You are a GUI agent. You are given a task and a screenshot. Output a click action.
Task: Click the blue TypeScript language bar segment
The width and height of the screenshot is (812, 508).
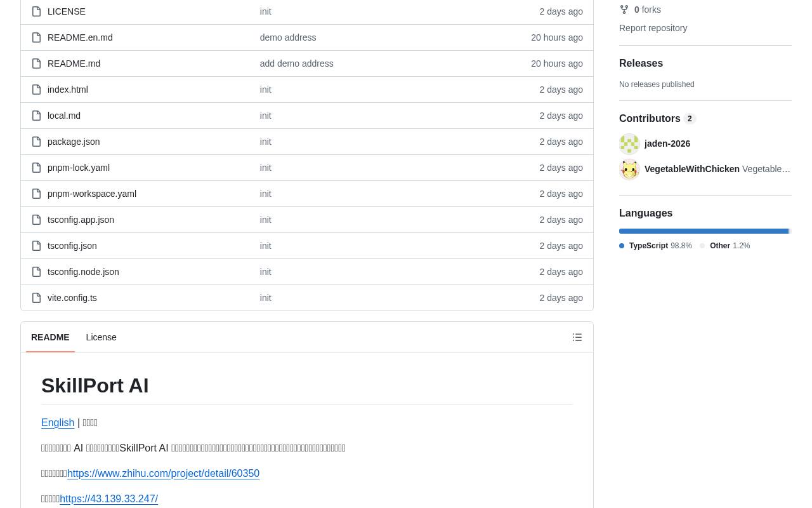(x=704, y=231)
